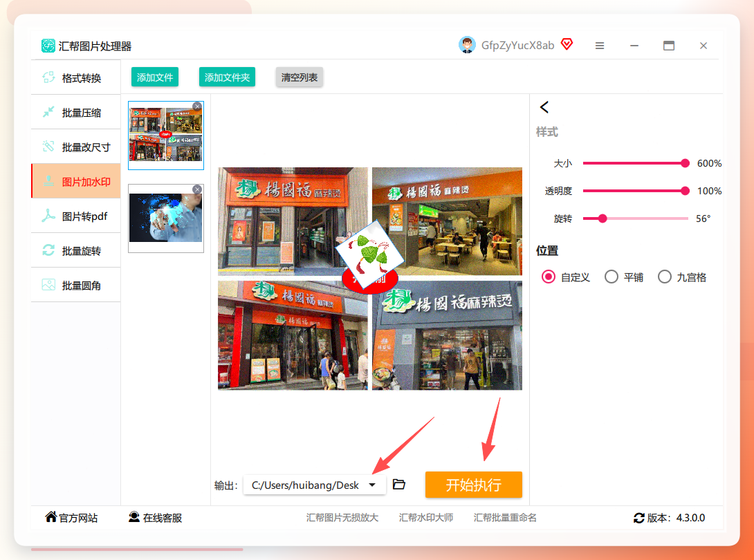
Task: Click the 开始执行 button
Action: (x=474, y=485)
